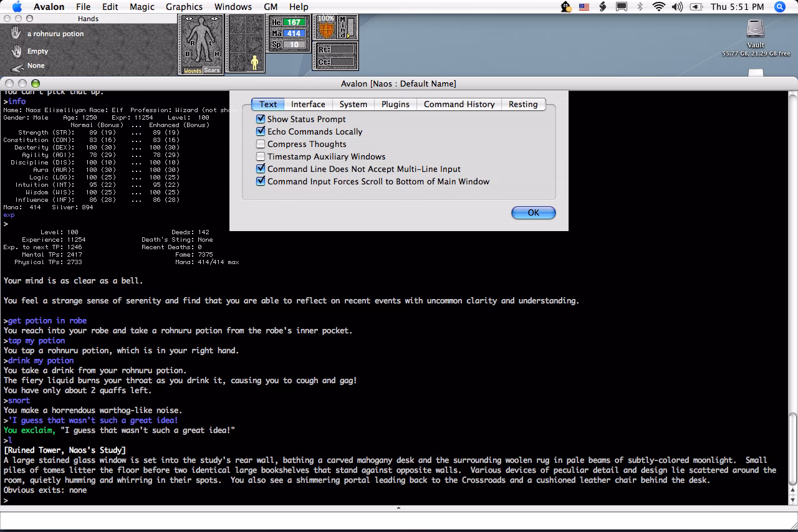Image resolution: width=798 pixels, height=532 pixels.
Task: Click the 'get potion in robe' command text
Action: (47, 321)
